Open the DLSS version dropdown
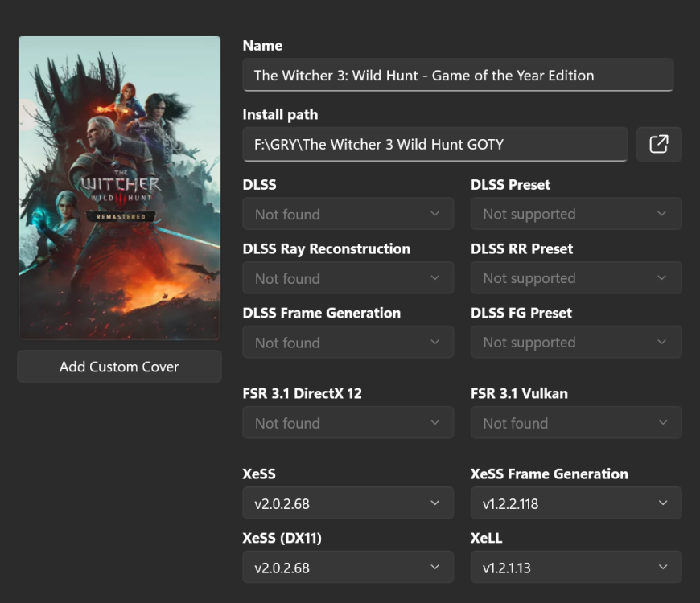The image size is (700, 603). [348, 214]
